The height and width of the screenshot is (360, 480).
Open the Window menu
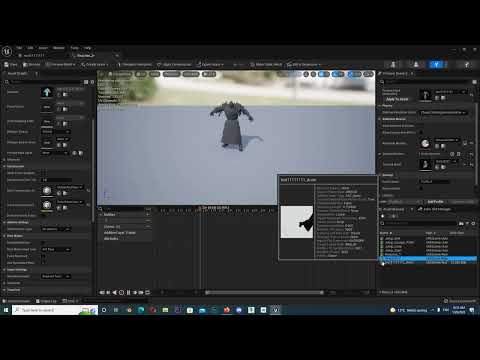59,48
